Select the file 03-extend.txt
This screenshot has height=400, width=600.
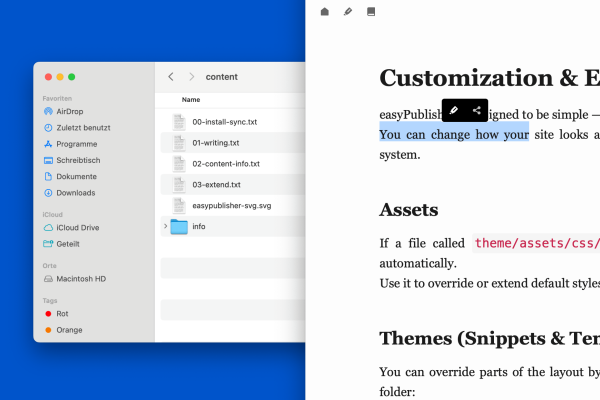(216, 184)
